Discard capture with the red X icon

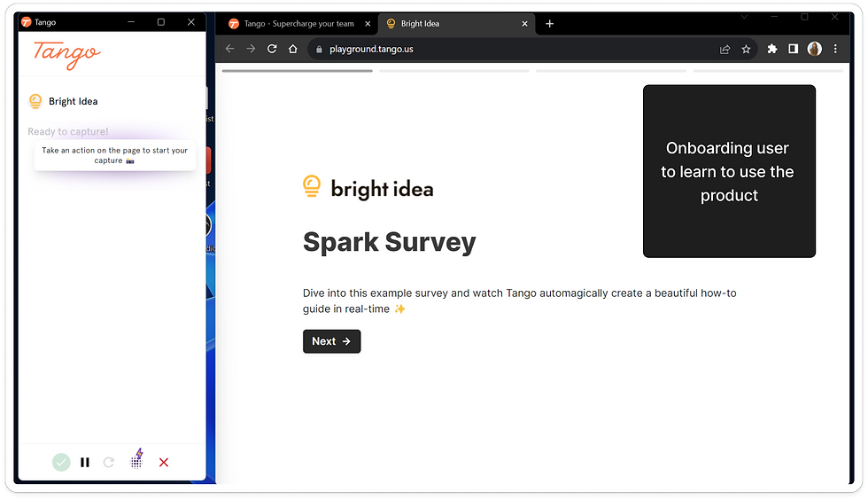164,462
